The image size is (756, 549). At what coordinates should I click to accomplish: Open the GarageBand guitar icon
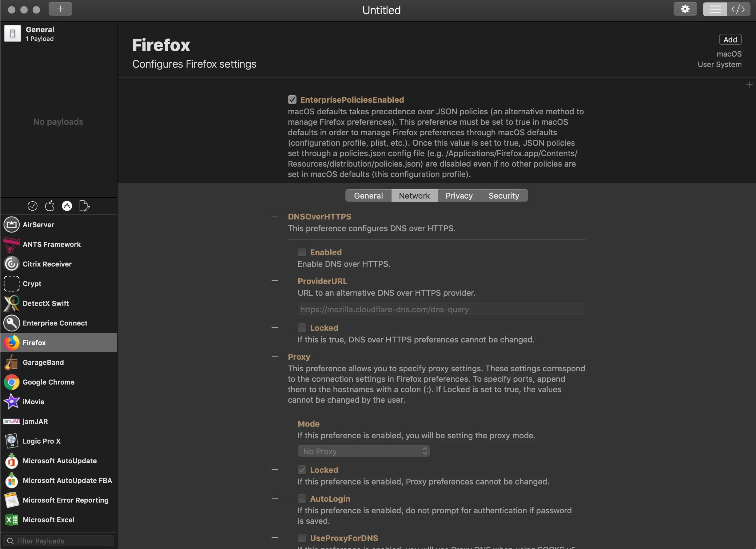(12, 362)
